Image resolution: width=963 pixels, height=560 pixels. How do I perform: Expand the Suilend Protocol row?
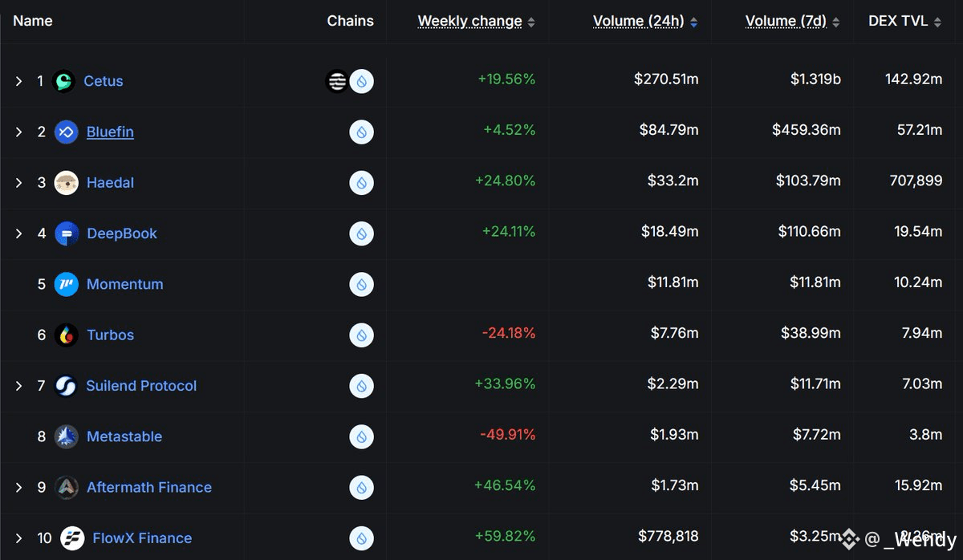coord(18,386)
